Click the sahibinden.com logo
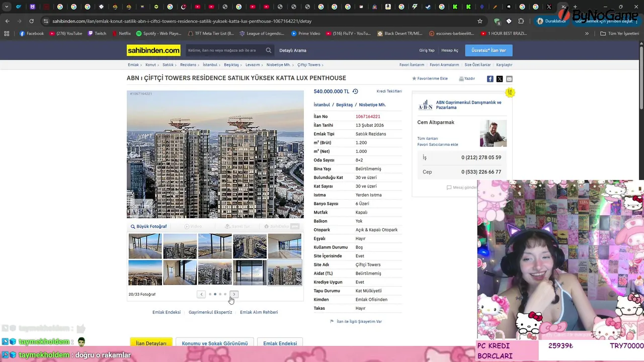The height and width of the screenshot is (362, 644). click(153, 50)
